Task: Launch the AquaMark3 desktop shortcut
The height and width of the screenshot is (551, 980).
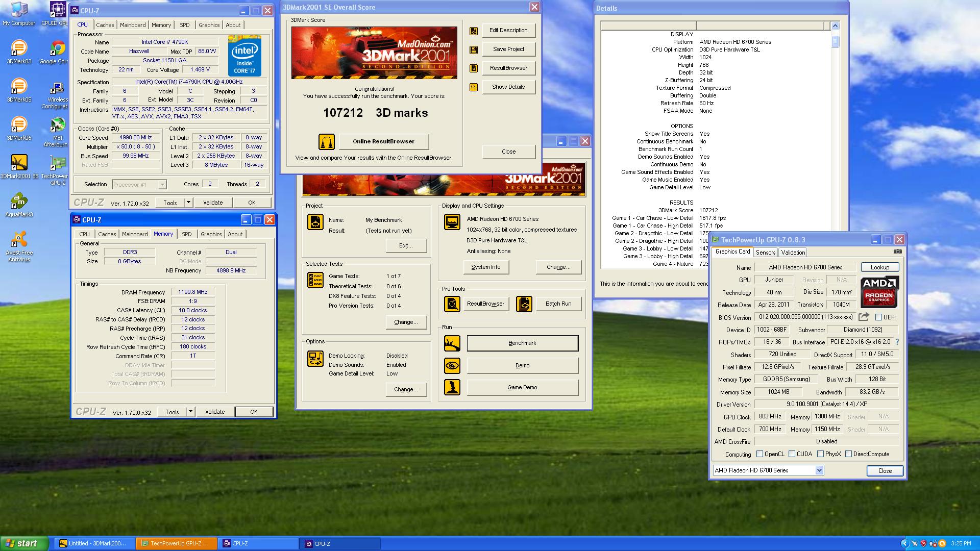Action: [x=19, y=205]
